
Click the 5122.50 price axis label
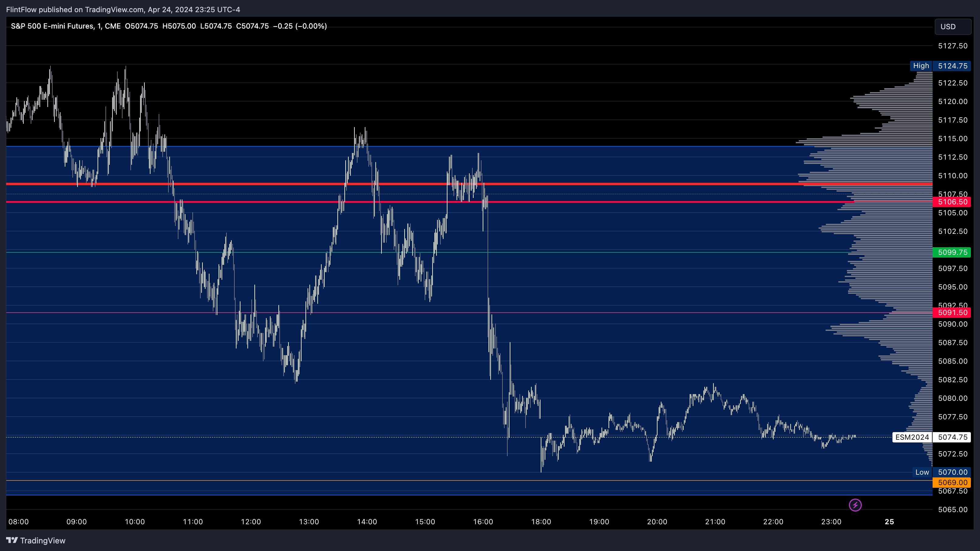point(953,83)
